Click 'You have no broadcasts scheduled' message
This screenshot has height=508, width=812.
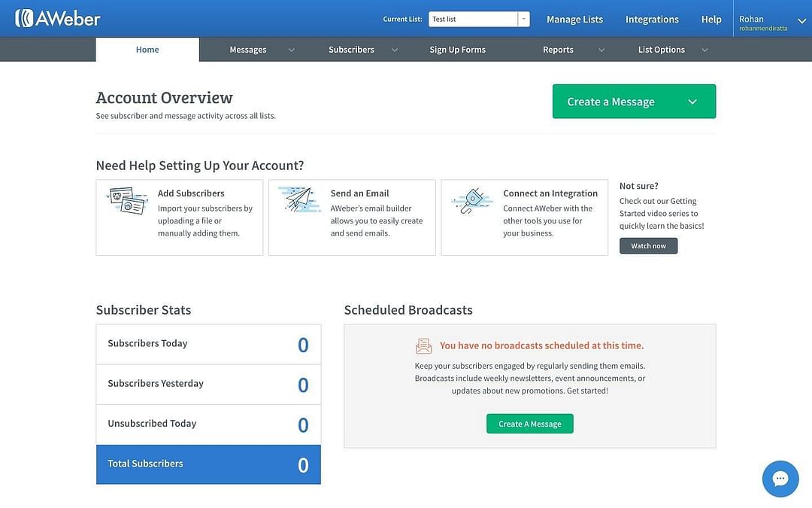tap(541, 345)
